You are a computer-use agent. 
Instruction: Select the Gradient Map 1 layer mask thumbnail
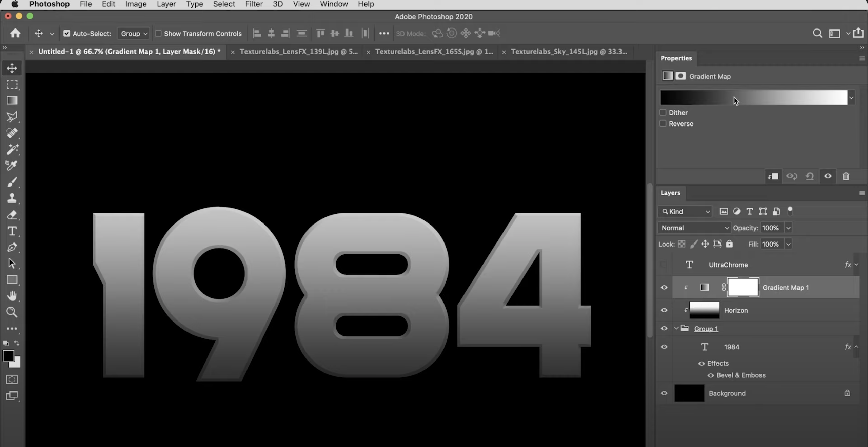743,287
